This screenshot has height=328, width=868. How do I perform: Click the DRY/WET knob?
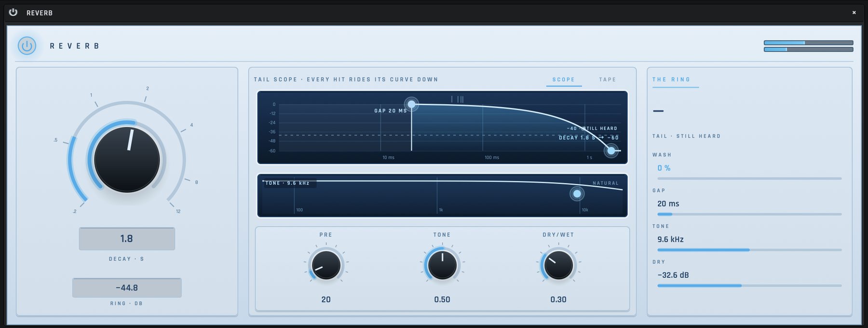click(x=558, y=265)
